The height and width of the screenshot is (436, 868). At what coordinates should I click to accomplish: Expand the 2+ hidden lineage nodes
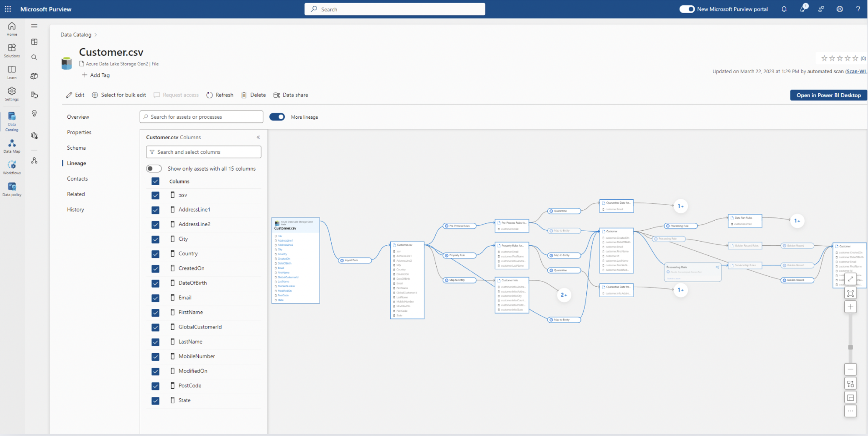click(563, 295)
